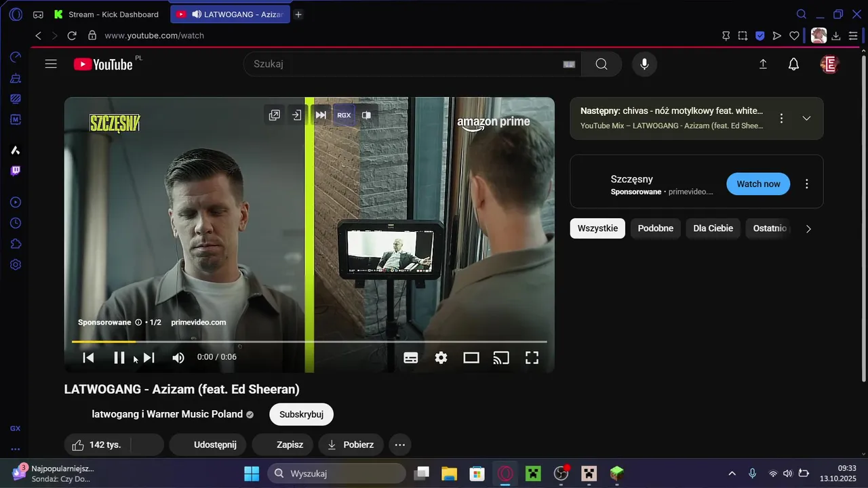
Task: Expand the YouTube Mix playlist chevron
Action: coord(806,119)
